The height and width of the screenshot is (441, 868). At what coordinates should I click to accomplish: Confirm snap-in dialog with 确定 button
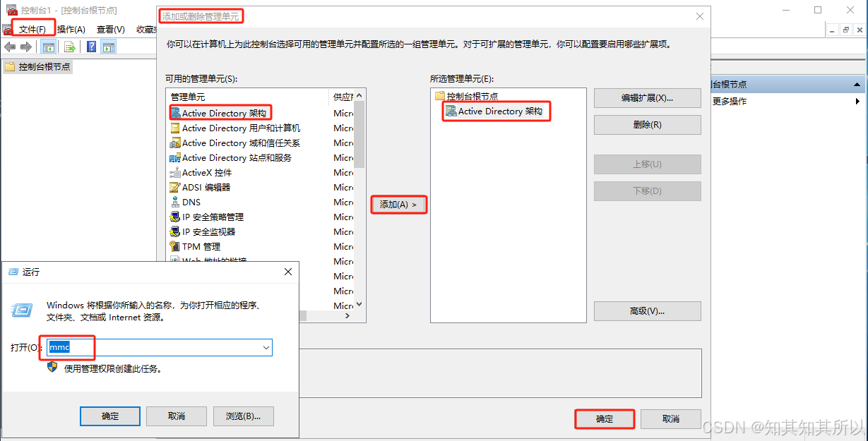(605, 419)
